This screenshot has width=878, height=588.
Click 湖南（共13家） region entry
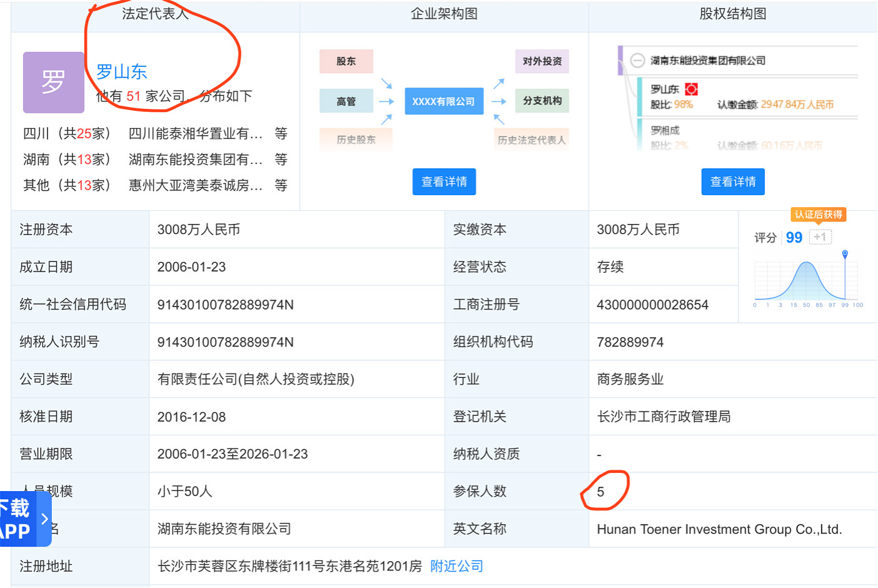click(x=67, y=160)
